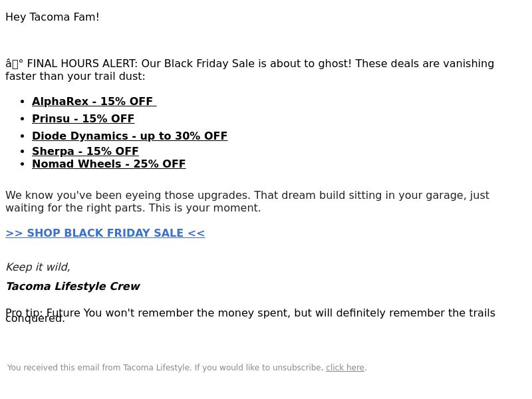Click the unsubscribe 'click here' link

click(345, 368)
